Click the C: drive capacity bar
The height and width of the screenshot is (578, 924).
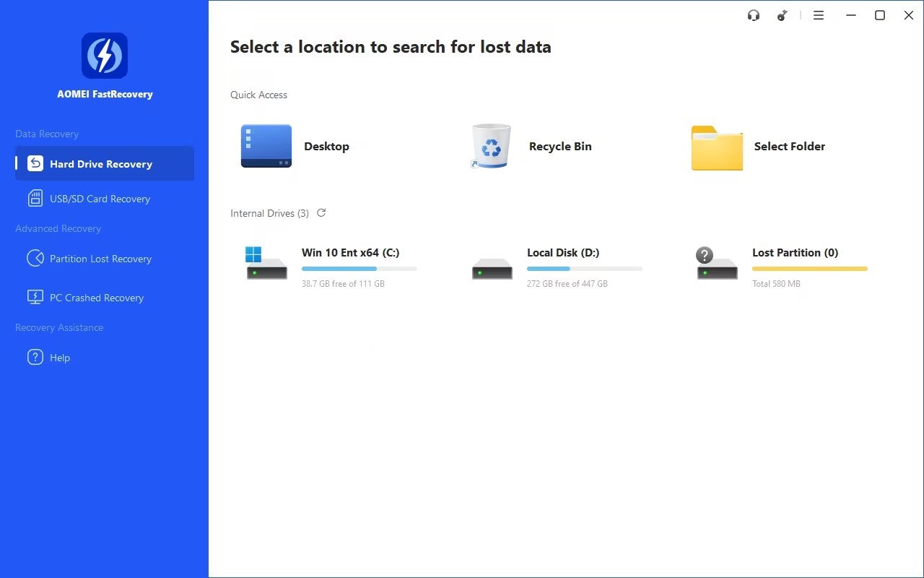coord(359,268)
